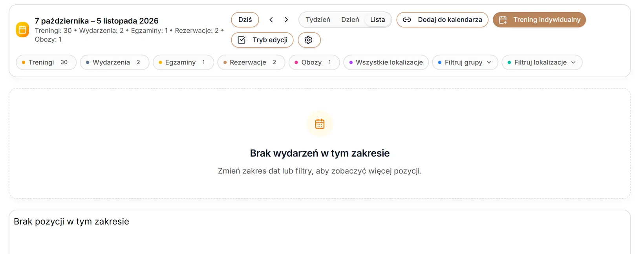Switch to Dzień view
Viewport: 644px width, 254px height.
point(350,20)
